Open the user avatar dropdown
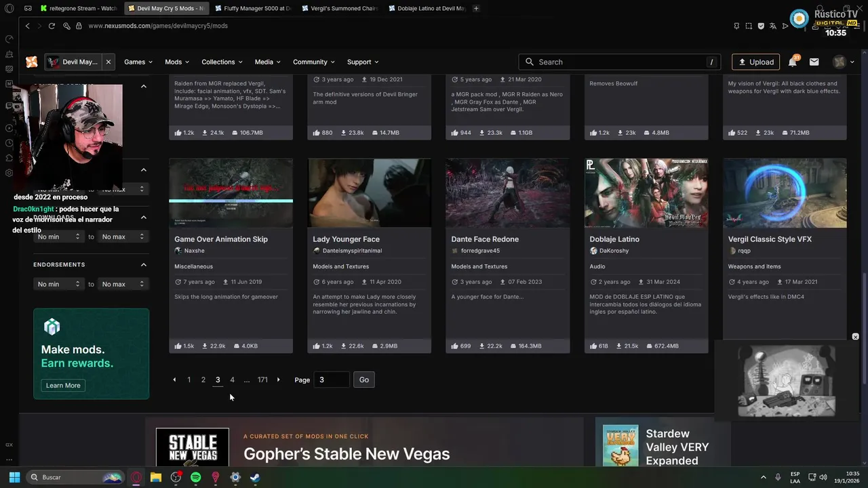Viewport: 868px width, 488px height. pos(843,62)
